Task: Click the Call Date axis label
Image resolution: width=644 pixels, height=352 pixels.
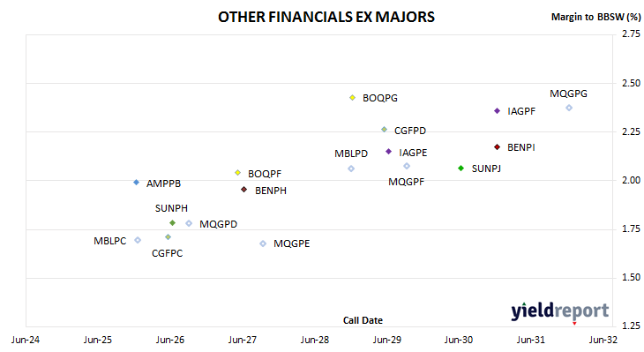Action: point(363,320)
